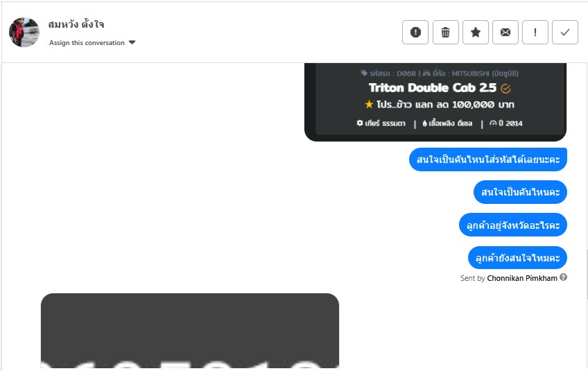
Task: Click the chat vertical scrollbar thumb
Action: pyautogui.click(x=587, y=275)
